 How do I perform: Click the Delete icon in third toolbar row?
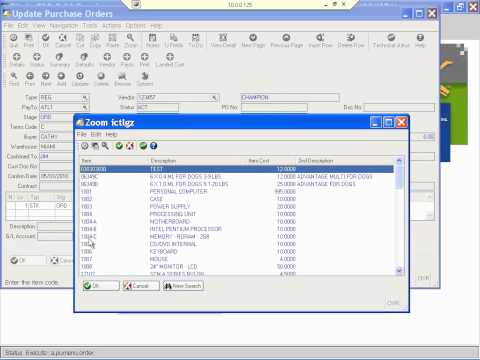101,76
